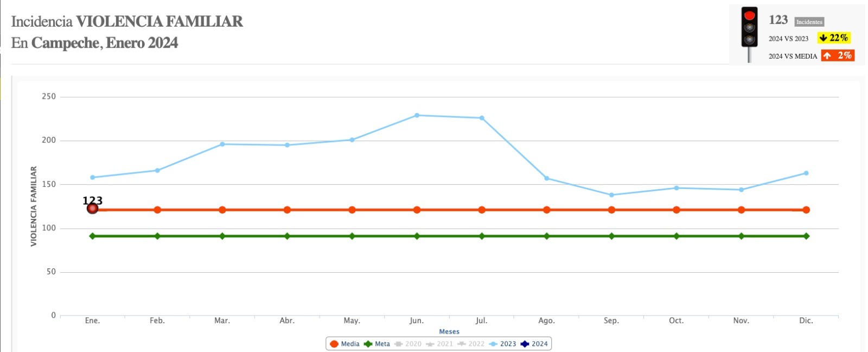Viewport: 868px width, 352px height.
Task: Click the vertical VIOLENCIA FAMILIAR axis title
Action: tap(34, 206)
